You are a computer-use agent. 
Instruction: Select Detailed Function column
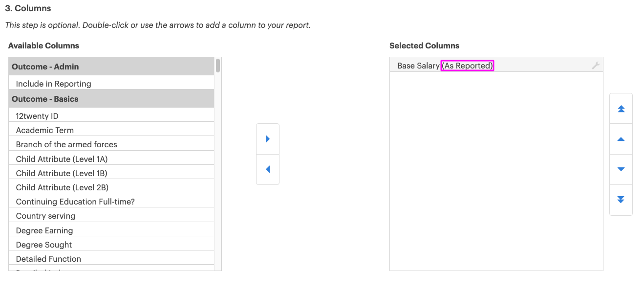click(48, 259)
